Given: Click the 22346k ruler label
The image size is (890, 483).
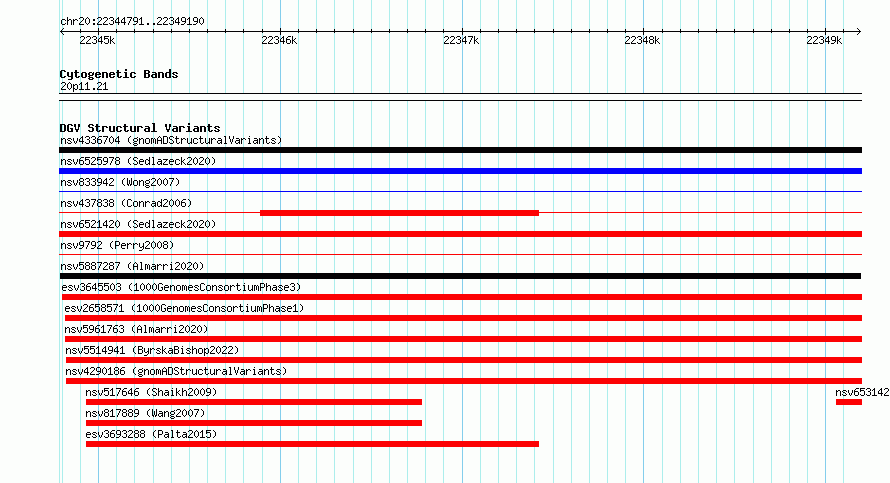Looking at the screenshot, I should (279, 41).
